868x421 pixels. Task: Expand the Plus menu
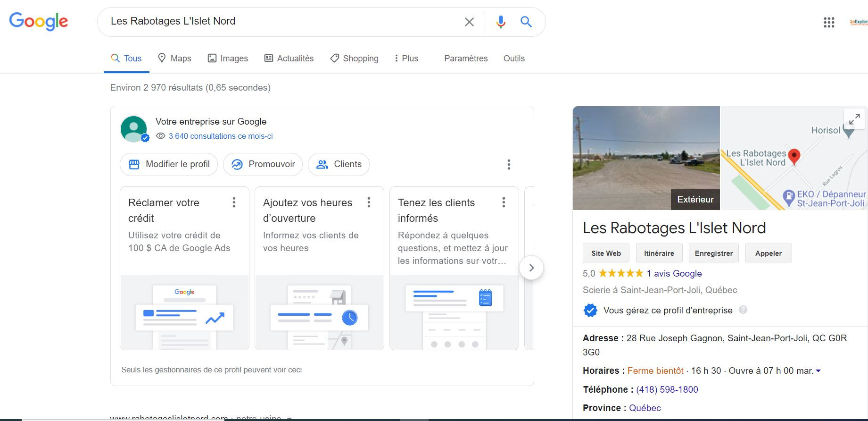pos(406,59)
